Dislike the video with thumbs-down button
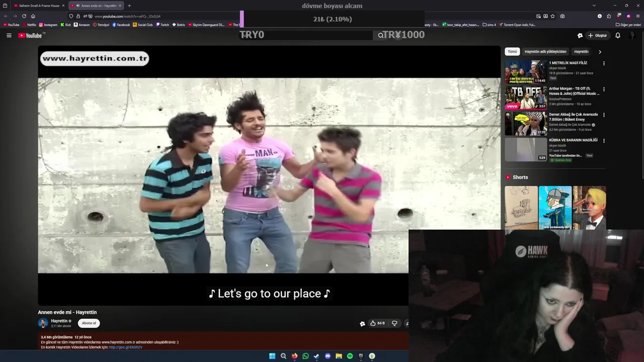 pyautogui.click(x=394, y=323)
